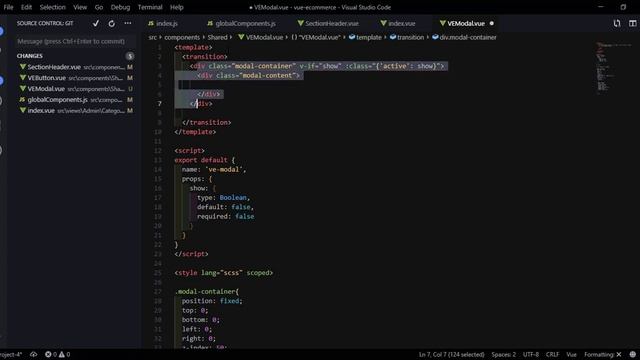This screenshot has width=640, height=360.
Task: Click the transition breadcrumb segment
Action: 407,37
